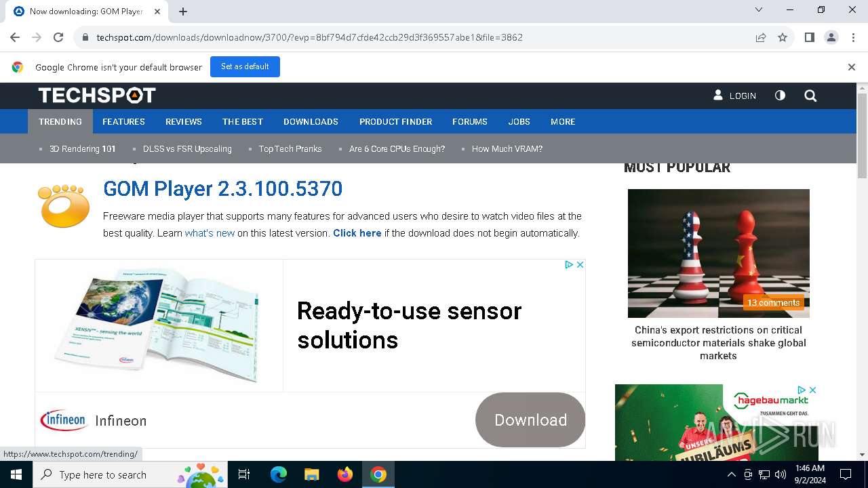The height and width of the screenshot is (488, 868).
Task: Open the what's new link
Action: click(210, 233)
